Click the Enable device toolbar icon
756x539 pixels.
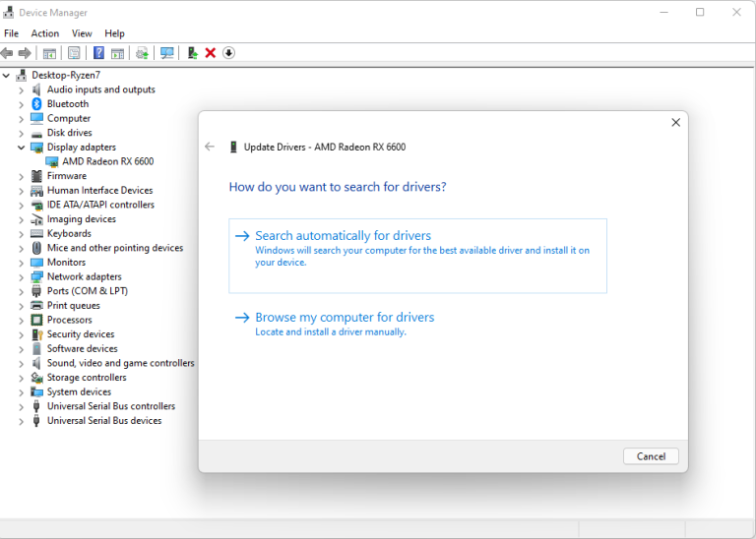pyautogui.click(x=192, y=53)
